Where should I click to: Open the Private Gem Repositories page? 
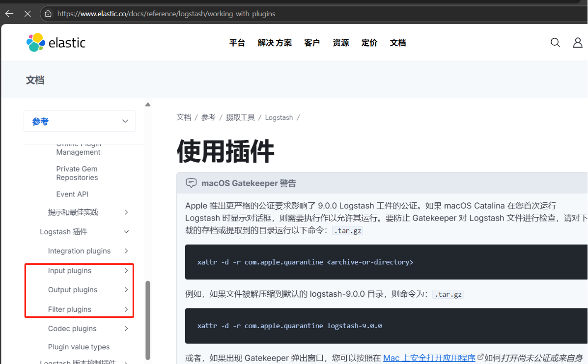pyautogui.click(x=77, y=173)
